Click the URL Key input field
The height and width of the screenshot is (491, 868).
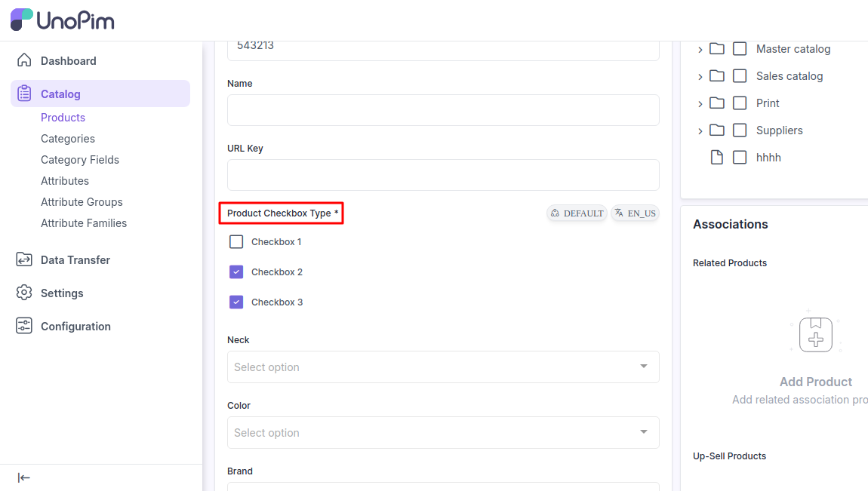click(x=443, y=175)
